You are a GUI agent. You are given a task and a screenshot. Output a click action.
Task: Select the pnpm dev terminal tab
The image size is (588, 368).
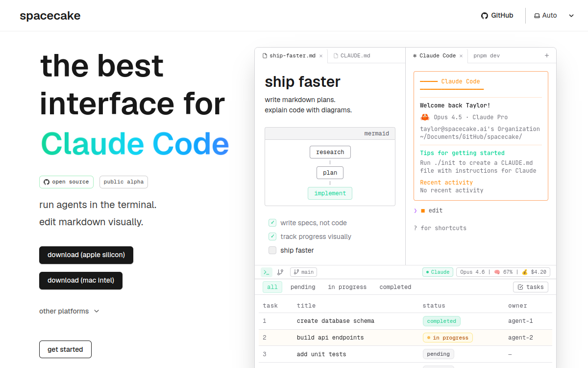coord(487,56)
